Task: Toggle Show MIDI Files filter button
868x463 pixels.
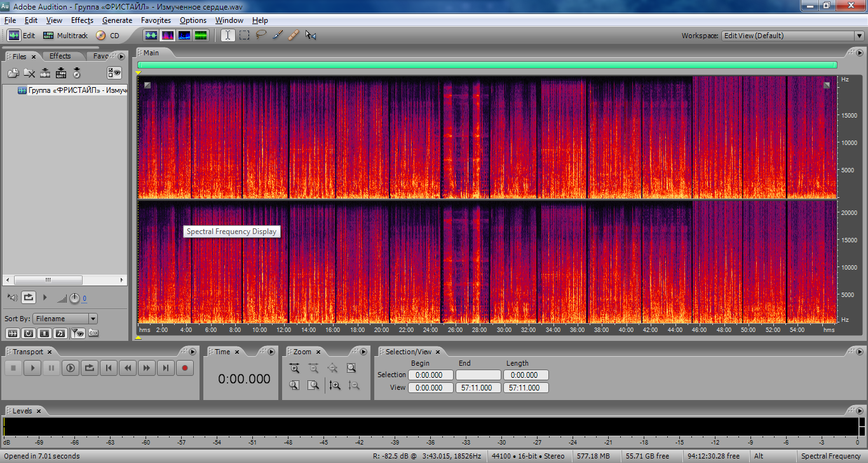Action: (60, 333)
